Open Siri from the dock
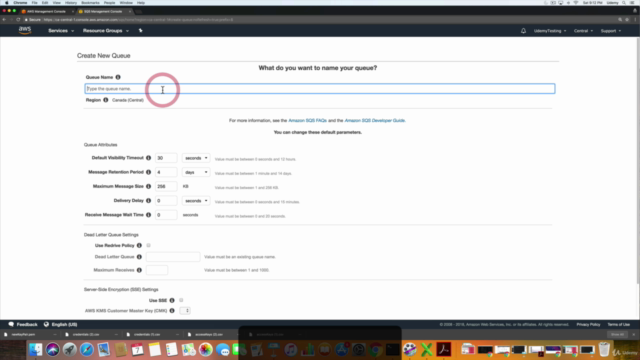 pos(53,350)
